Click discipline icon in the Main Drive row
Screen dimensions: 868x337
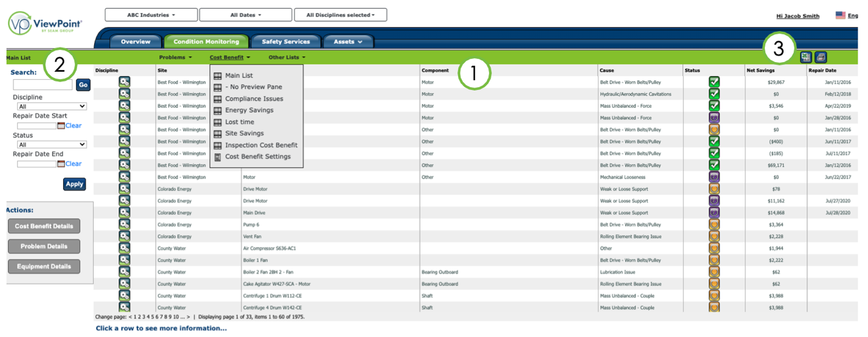(125, 212)
